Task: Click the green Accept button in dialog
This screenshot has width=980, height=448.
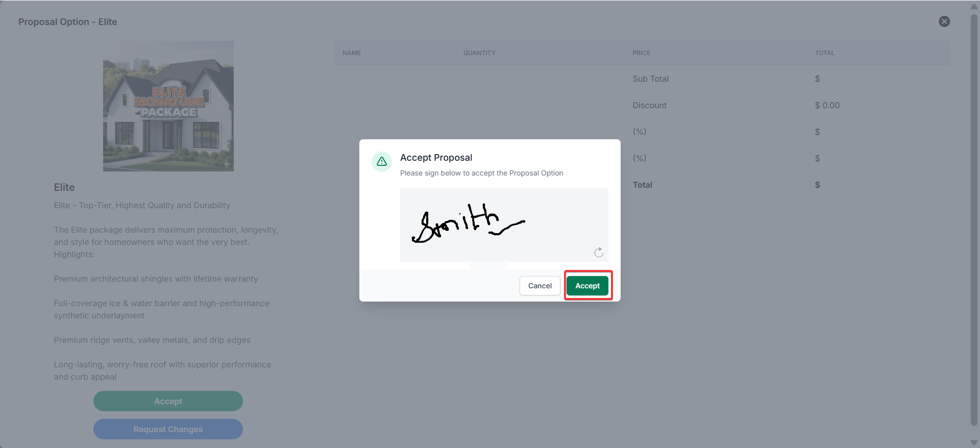Action: pyautogui.click(x=587, y=286)
